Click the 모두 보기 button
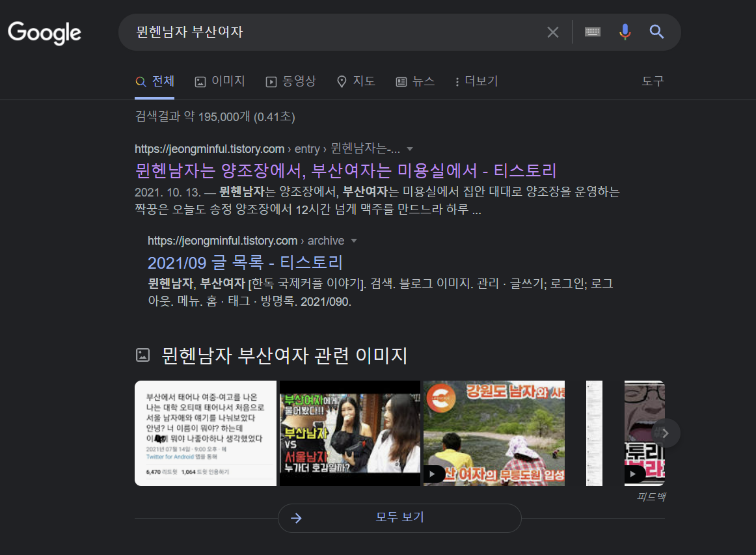The height and width of the screenshot is (555, 756). click(x=399, y=518)
